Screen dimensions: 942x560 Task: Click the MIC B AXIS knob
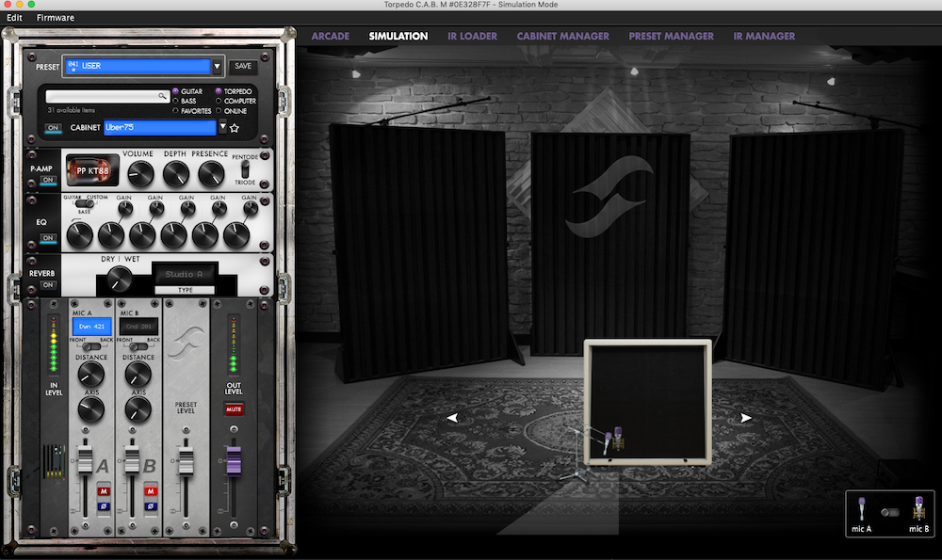tap(138, 410)
